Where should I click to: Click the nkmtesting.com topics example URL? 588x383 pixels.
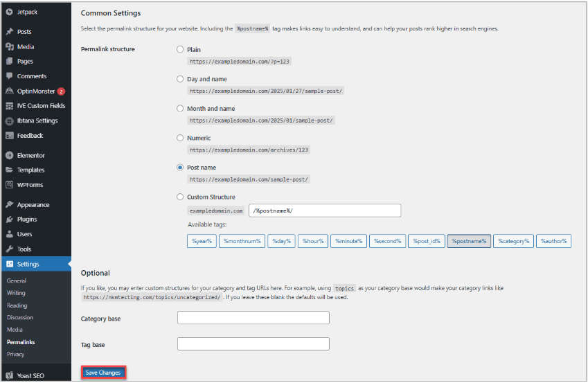152,298
